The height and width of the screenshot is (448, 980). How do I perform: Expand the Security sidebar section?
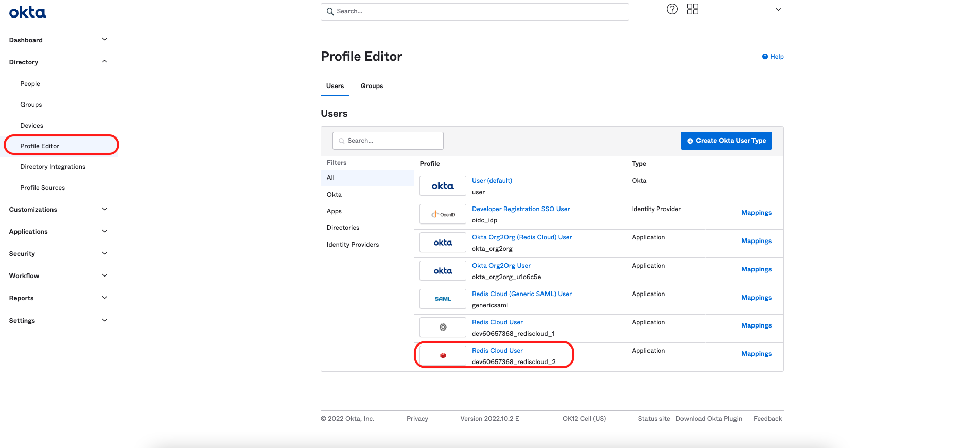coord(104,253)
